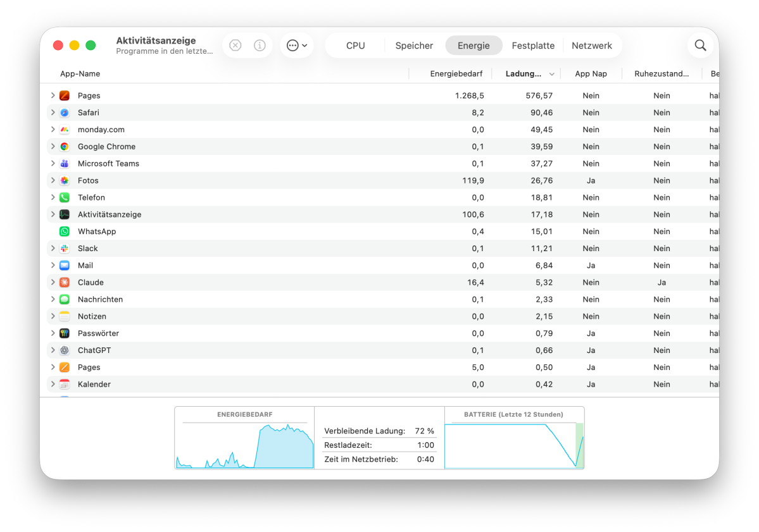Switch to the Speicher tab
The width and height of the screenshot is (759, 532).
[x=414, y=46]
